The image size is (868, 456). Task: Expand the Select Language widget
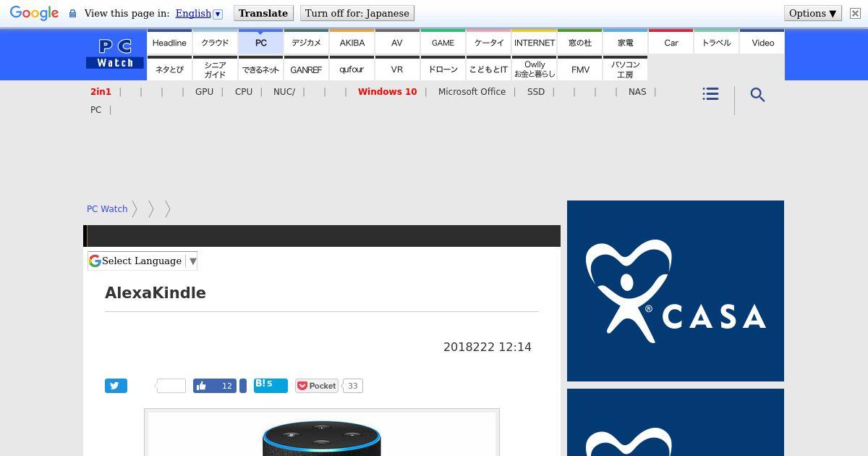[x=142, y=261]
